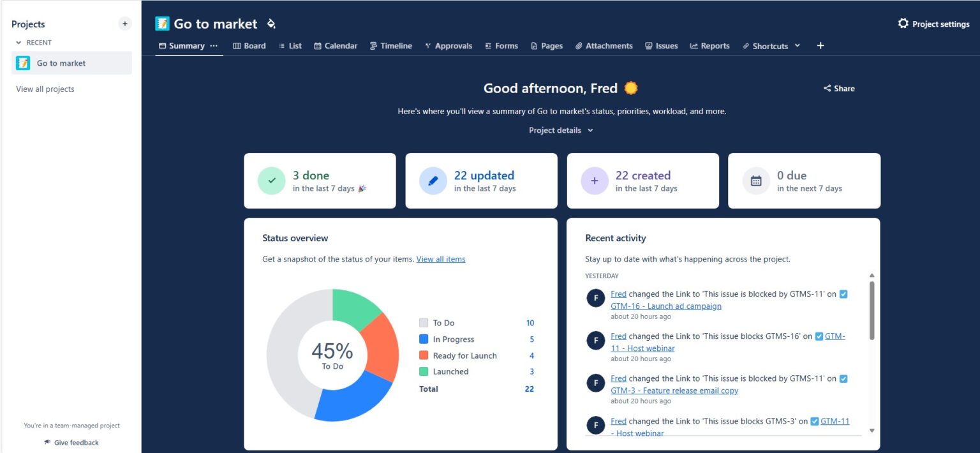Screen dimensions: 980x453
Task: Click the Share icon
Action: (828, 88)
